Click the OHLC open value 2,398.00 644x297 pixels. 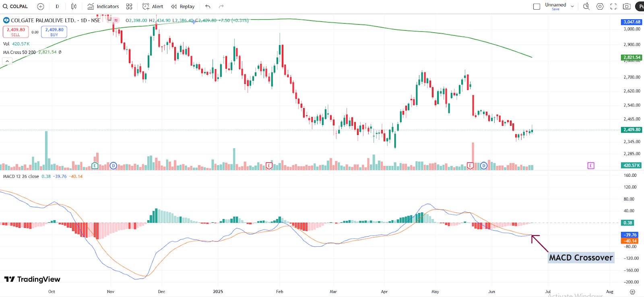click(x=138, y=20)
